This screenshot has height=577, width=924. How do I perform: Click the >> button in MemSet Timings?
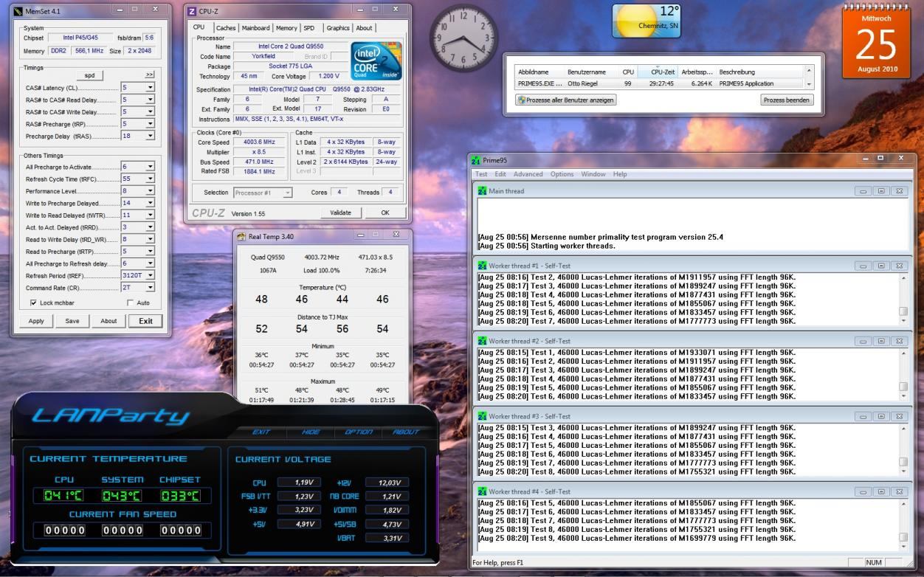coord(150,75)
